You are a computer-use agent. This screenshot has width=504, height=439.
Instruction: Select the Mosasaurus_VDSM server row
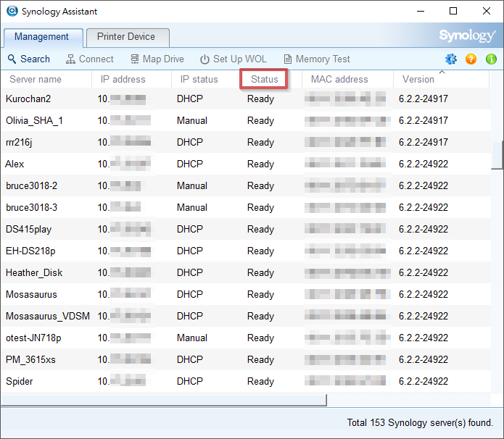point(246,316)
